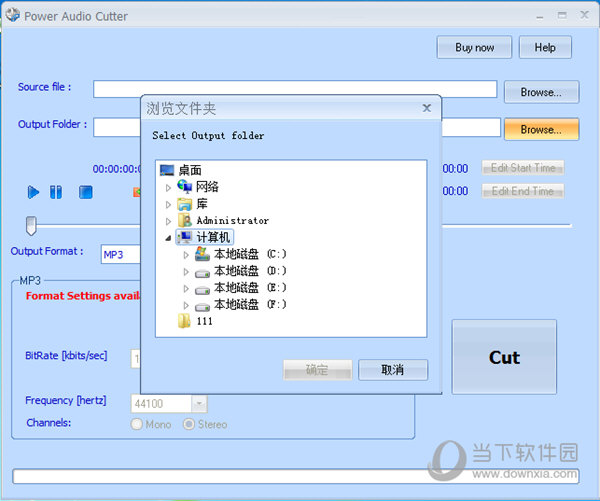Screen dimensions: 600x501
Task: Start playback with the Play button
Action: point(33,192)
